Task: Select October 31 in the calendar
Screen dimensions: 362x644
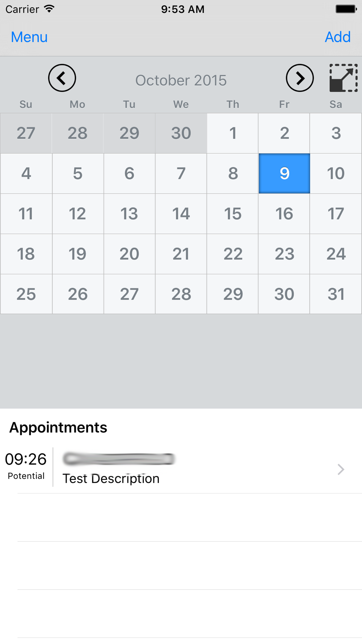Action: tap(336, 294)
